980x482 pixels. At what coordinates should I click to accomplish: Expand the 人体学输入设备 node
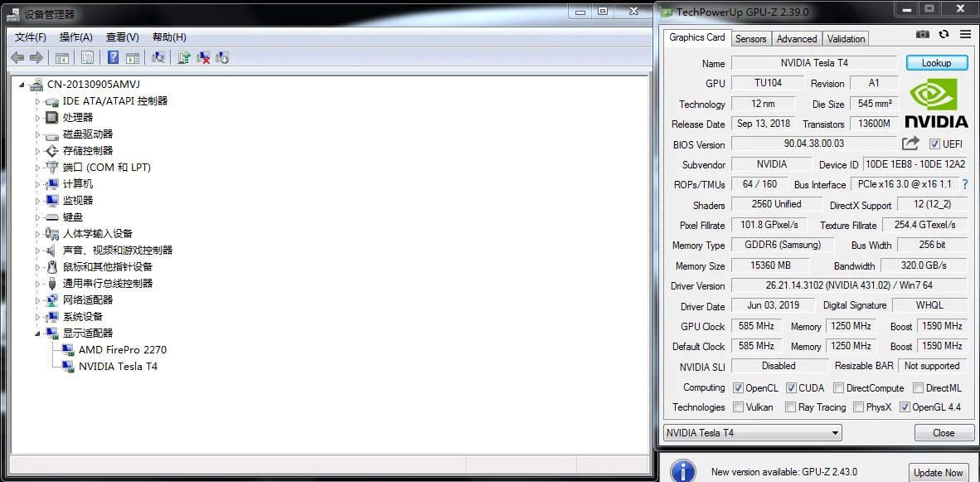pos(37,234)
